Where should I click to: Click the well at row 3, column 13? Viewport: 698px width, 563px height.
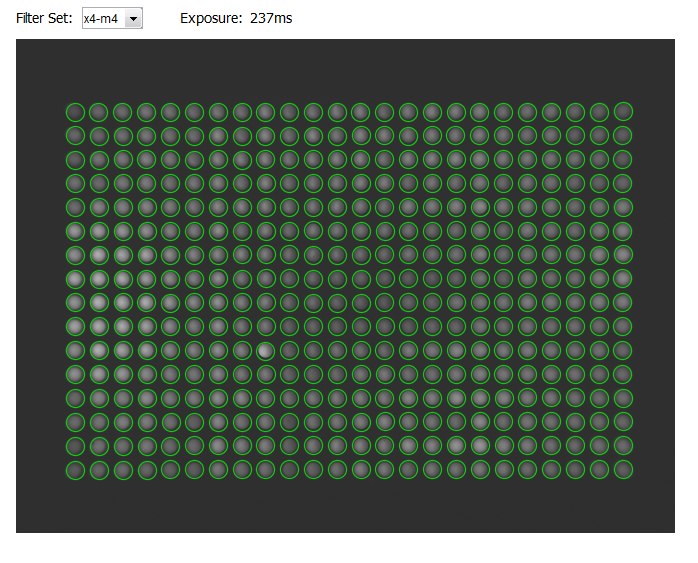click(x=361, y=159)
